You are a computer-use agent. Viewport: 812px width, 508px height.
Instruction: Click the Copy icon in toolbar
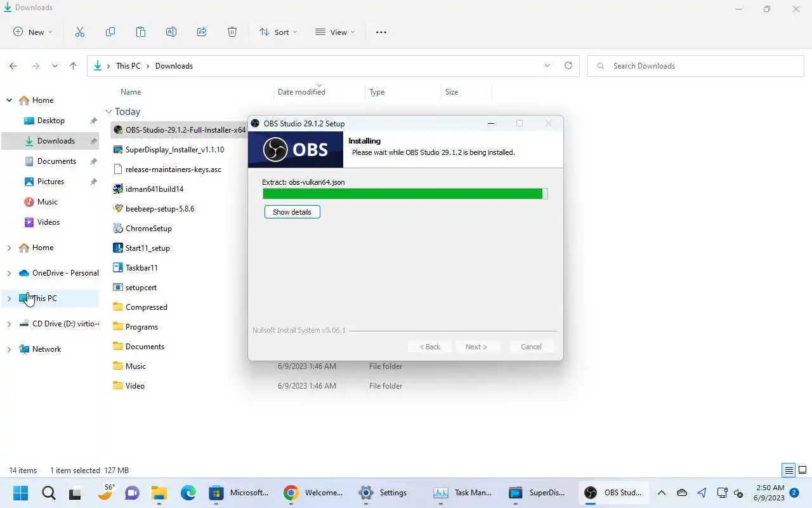[x=110, y=32]
